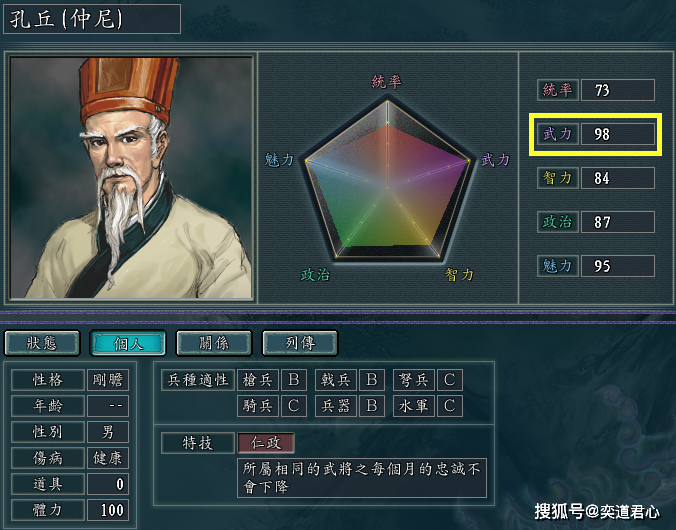
Task: Click the character name field 孔丘(仲尼)
Action: 92,19
